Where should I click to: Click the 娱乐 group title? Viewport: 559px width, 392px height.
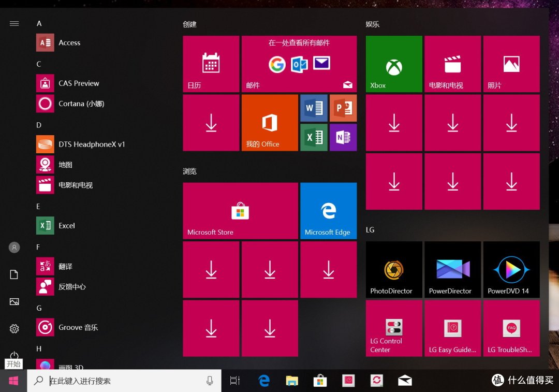pos(373,24)
